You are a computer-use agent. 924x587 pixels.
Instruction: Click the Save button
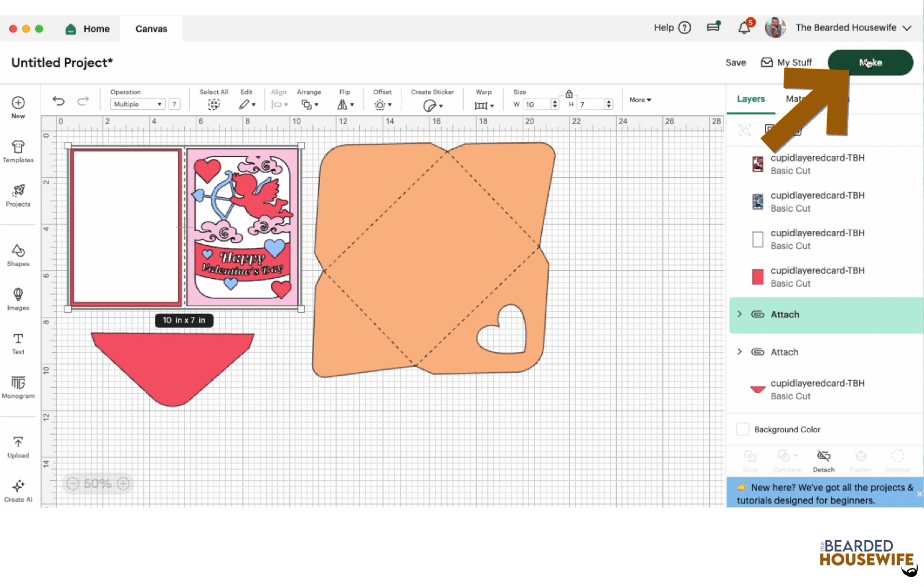pos(736,62)
